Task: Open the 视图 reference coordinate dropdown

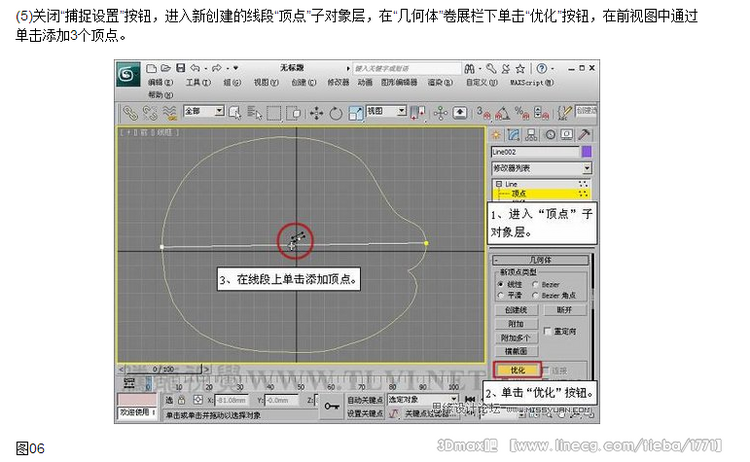Action: (386, 111)
